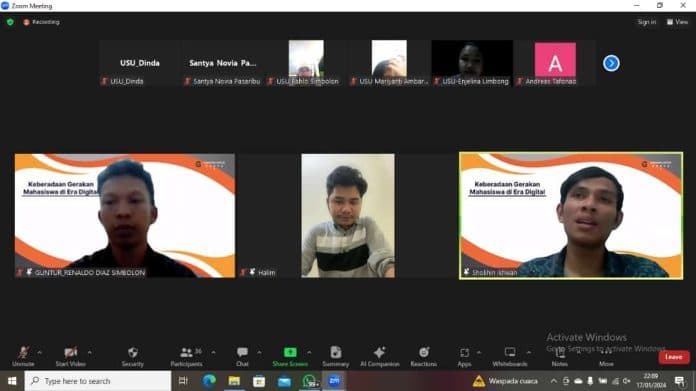Unmute the microphone in Zoom toolbar
Viewport: 696px width, 391px height.
(23, 356)
